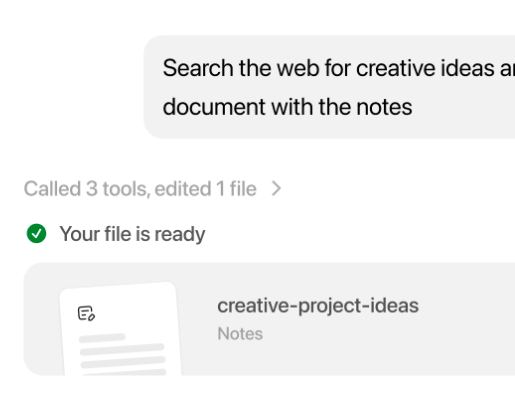Click the green checkmark status icon

click(x=36, y=233)
